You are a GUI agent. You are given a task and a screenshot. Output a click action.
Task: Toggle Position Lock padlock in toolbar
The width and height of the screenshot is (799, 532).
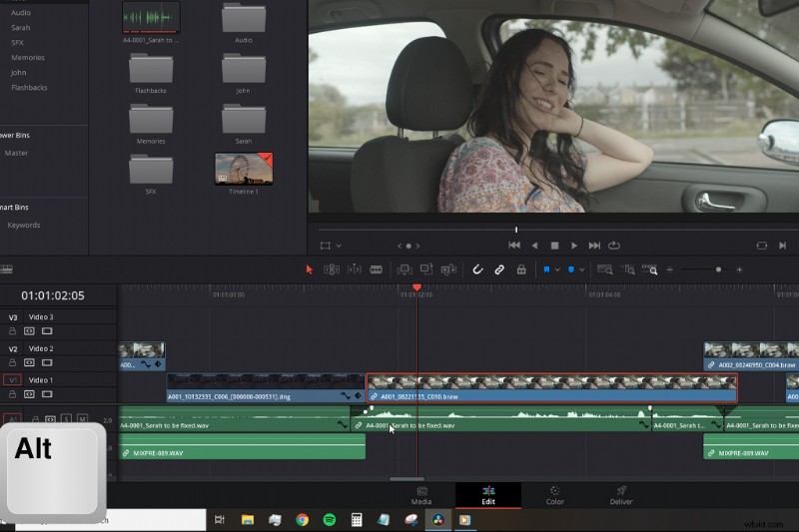click(x=521, y=269)
